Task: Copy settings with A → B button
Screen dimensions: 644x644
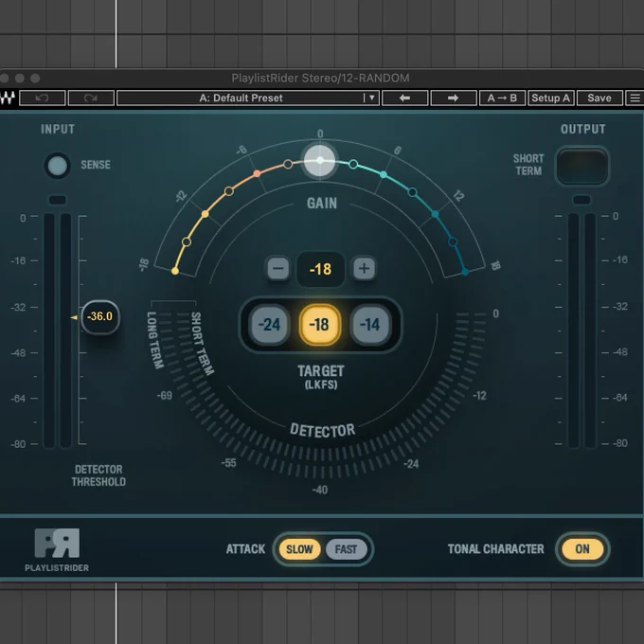Action: tap(502, 98)
